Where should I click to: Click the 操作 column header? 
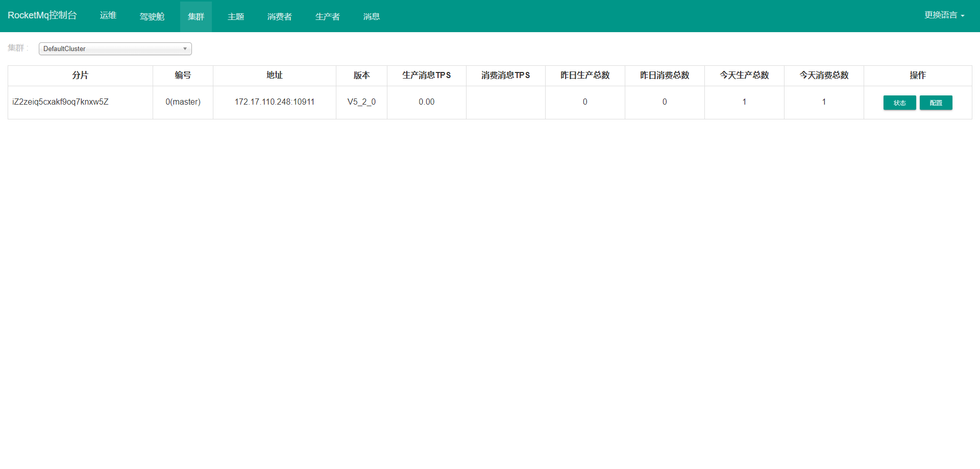(918, 76)
